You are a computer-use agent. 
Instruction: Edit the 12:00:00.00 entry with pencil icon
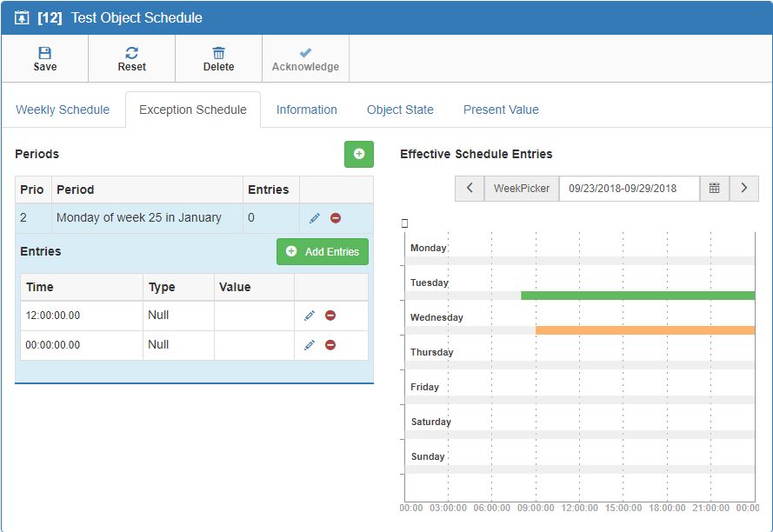(310, 316)
